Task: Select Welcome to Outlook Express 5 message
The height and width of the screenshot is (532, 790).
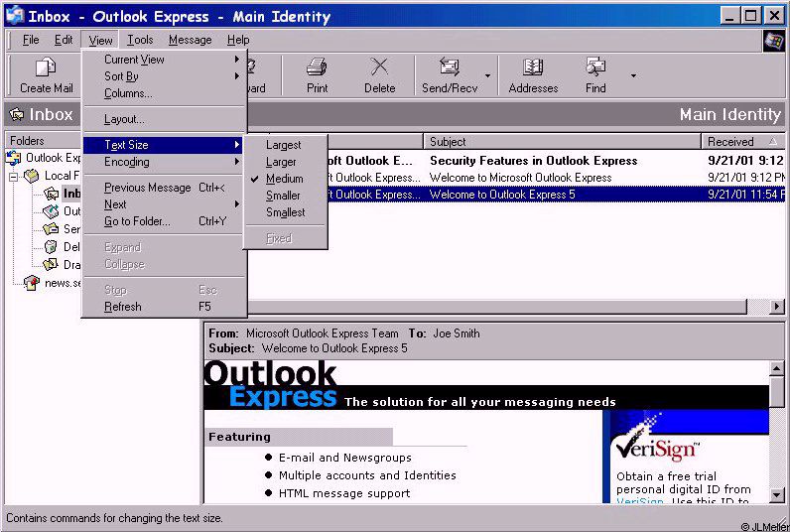Action: click(502, 195)
